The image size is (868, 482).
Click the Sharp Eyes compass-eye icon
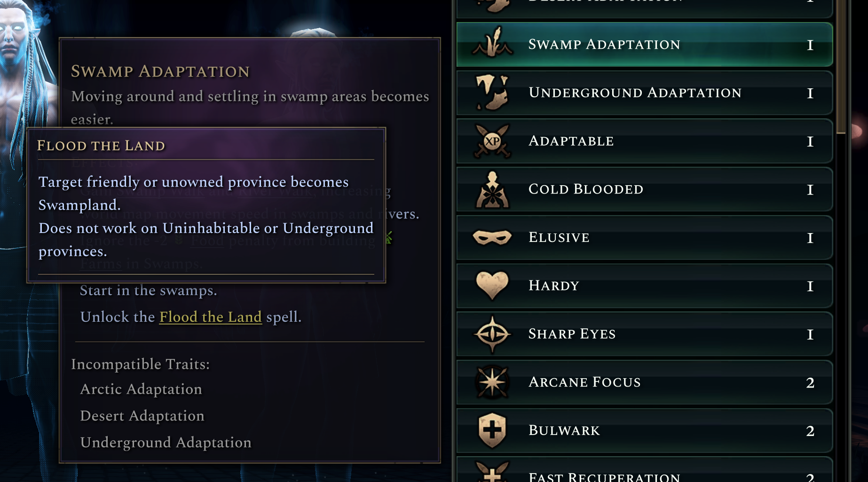click(x=492, y=334)
